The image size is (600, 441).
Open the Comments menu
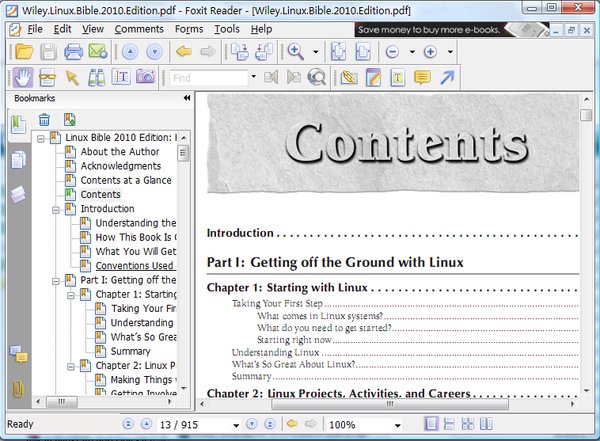click(x=138, y=29)
